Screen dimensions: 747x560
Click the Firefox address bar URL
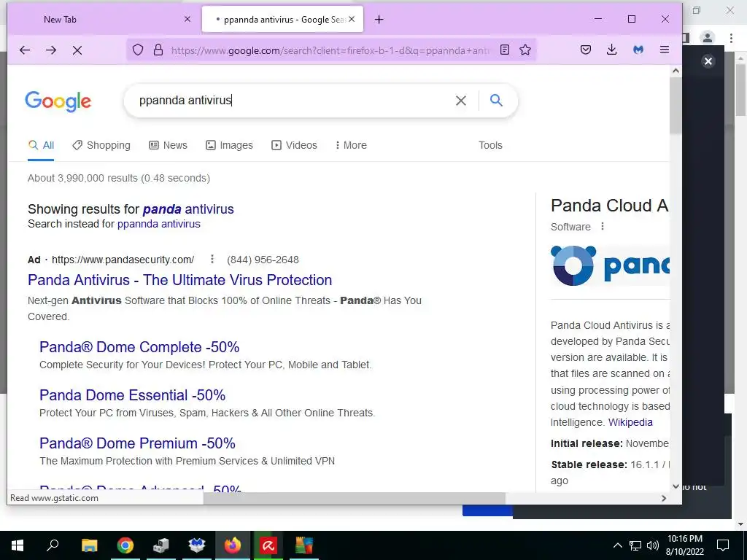coord(330,50)
